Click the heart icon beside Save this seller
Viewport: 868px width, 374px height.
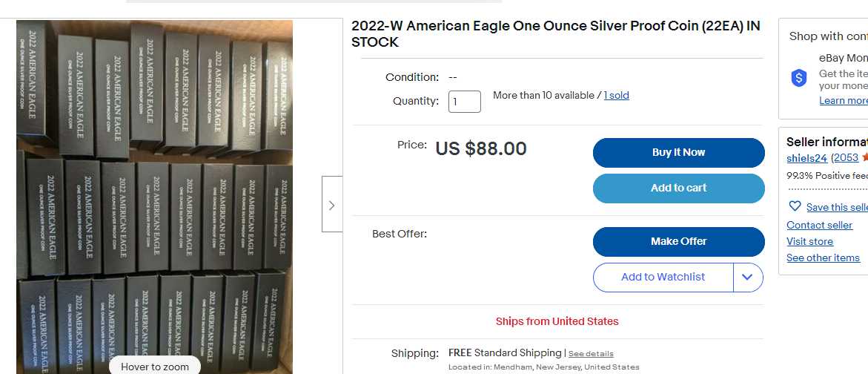click(795, 206)
